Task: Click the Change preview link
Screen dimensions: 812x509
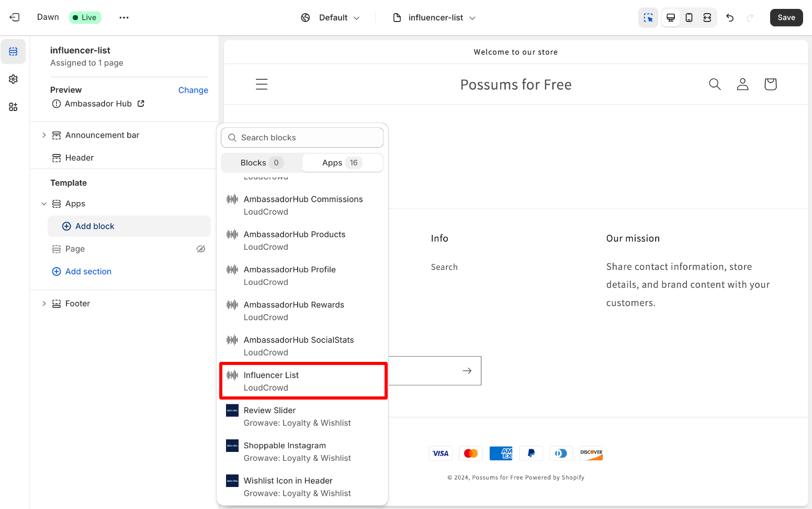Action: click(193, 90)
